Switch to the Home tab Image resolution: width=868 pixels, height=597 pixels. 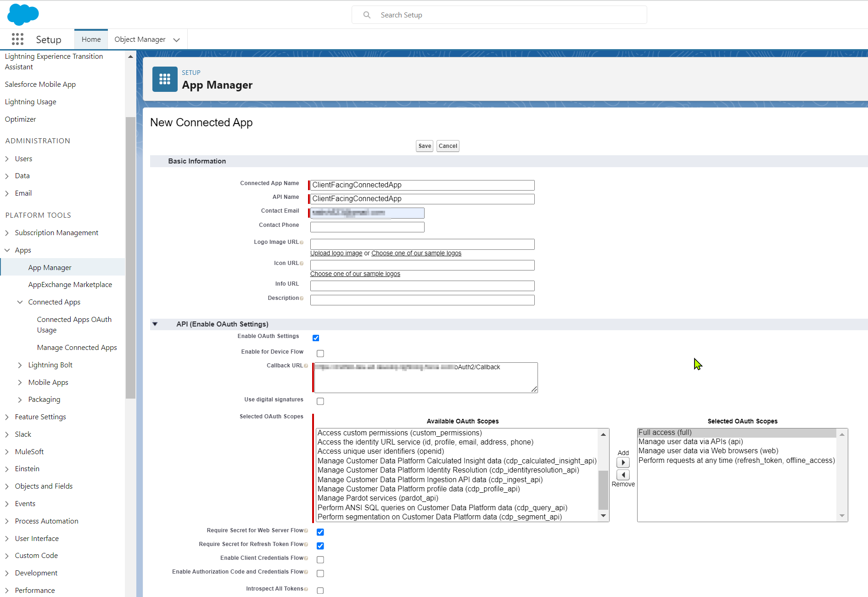click(91, 39)
